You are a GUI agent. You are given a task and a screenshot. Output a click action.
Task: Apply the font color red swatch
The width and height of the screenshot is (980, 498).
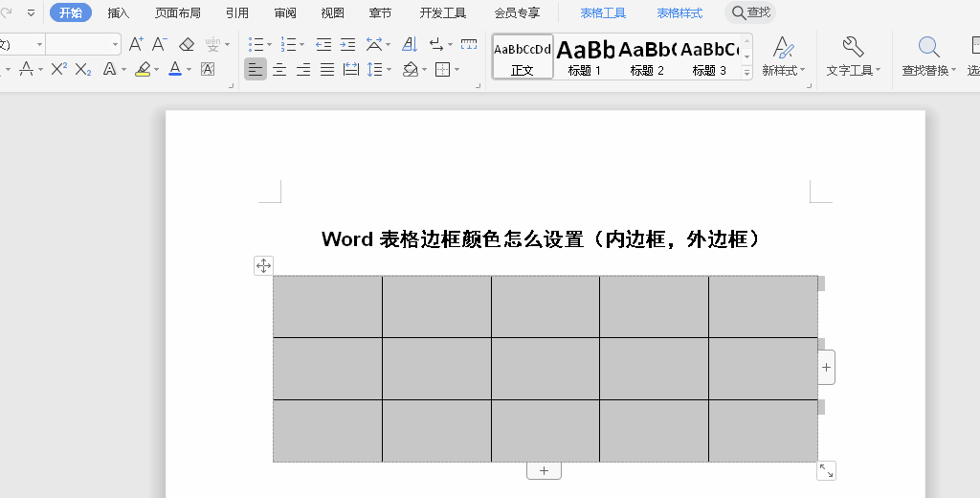pyautogui.click(x=174, y=69)
